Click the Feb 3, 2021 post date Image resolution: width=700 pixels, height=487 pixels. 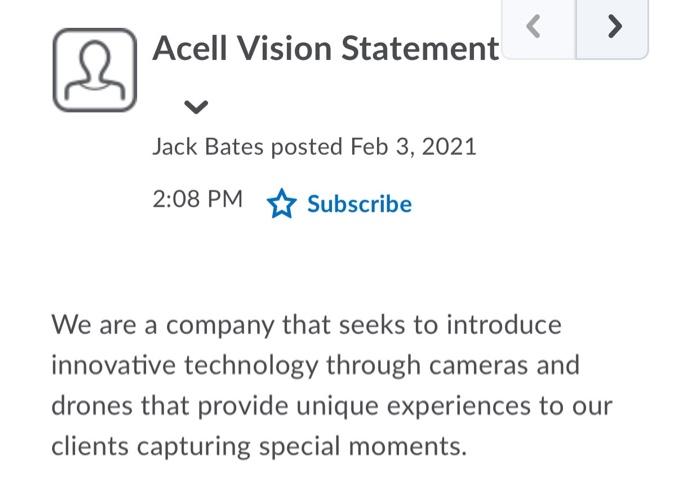(x=413, y=147)
